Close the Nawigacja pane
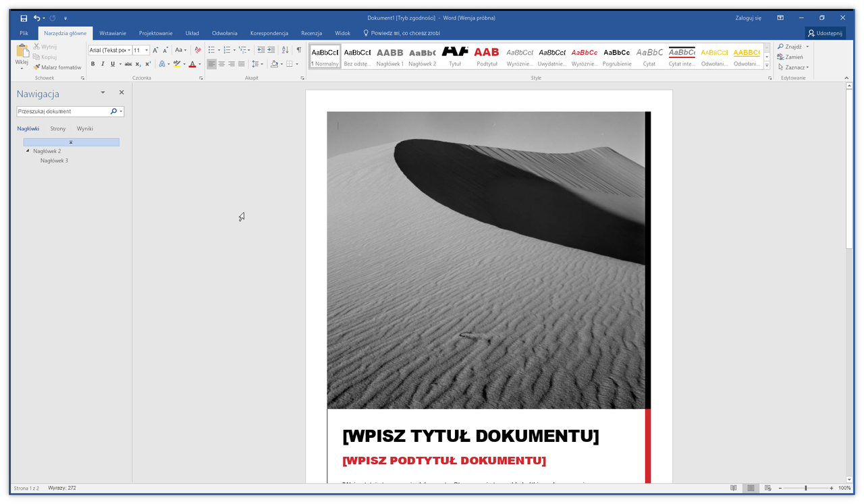The image size is (864, 504). click(x=122, y=92)
